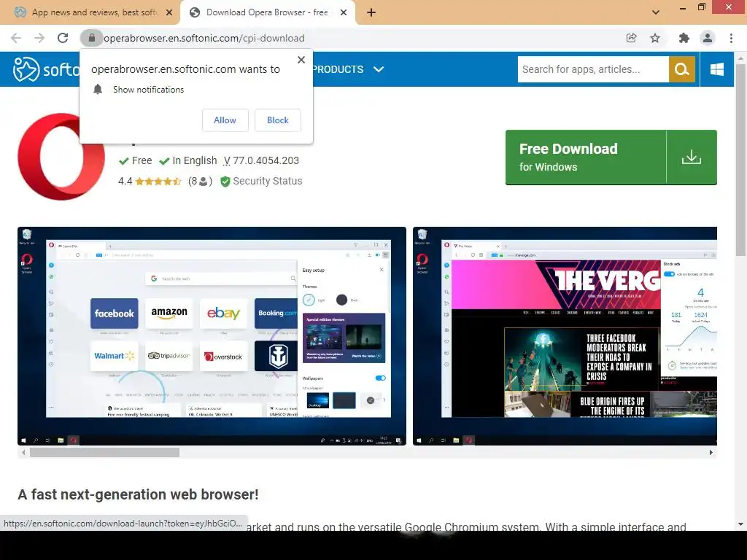
Task: Click the share page icon in address bar
Action: [x=632, y=38]
